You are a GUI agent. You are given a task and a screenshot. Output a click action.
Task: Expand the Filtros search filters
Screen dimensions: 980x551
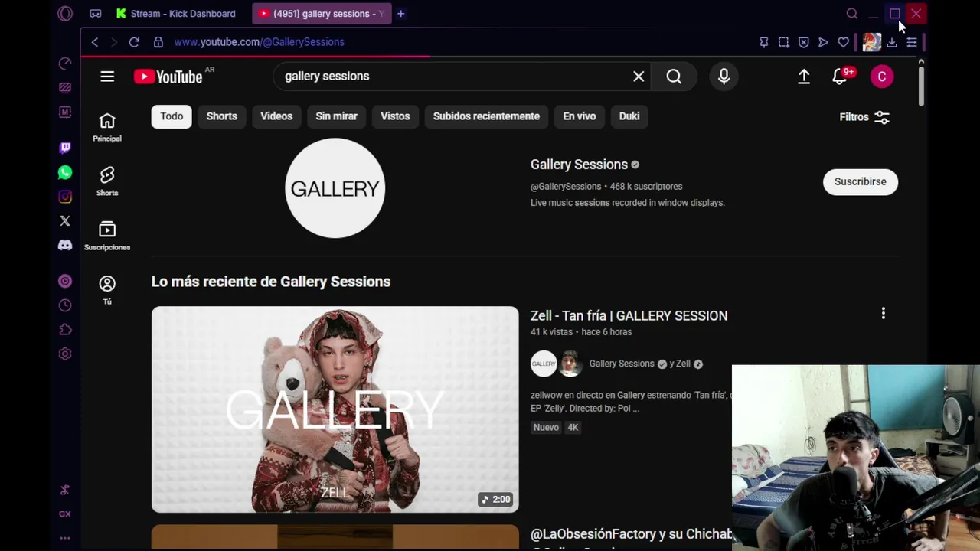(864, 117)
